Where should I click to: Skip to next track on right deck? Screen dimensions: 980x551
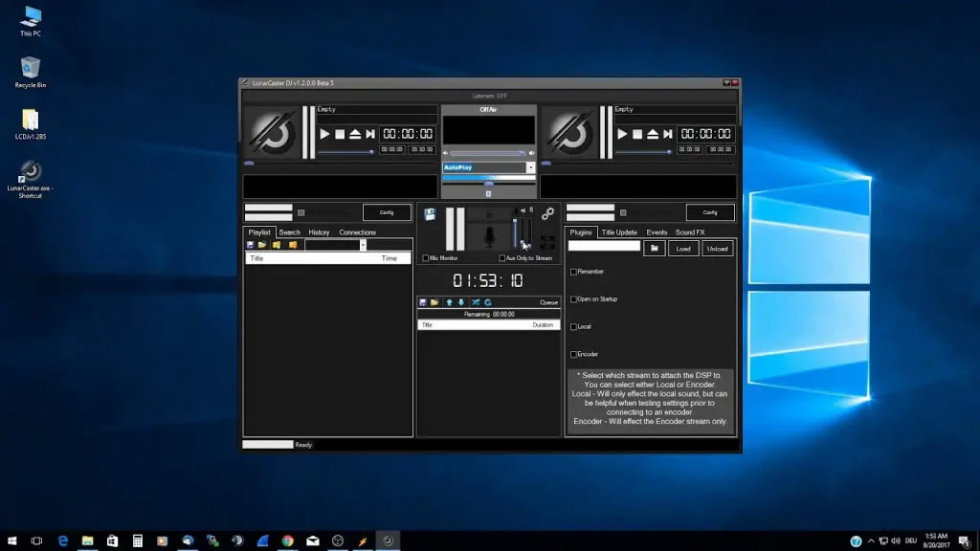coord(670,135)
